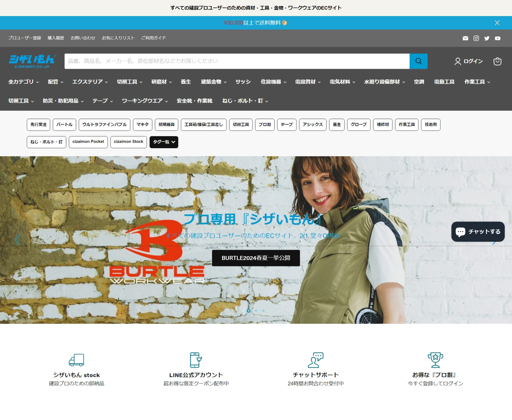Click the ログイン account link
512x420 pixels.
469,61
